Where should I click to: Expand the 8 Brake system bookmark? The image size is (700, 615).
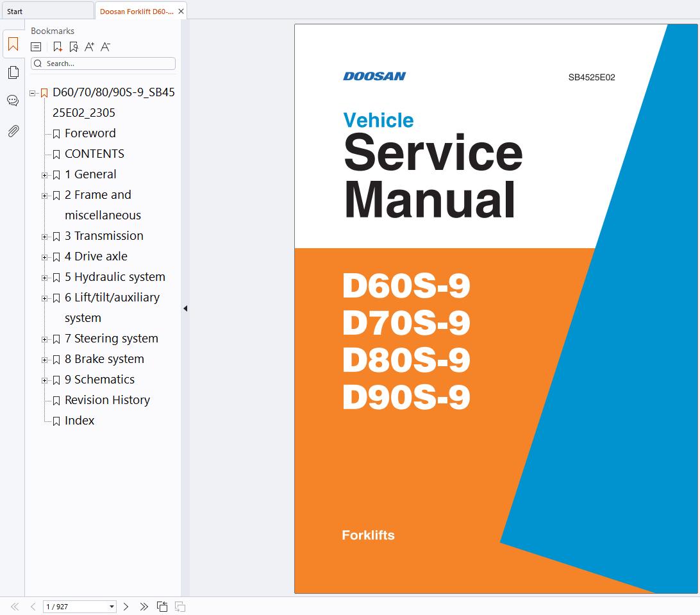pyautogui.click(x=44, y=360)
